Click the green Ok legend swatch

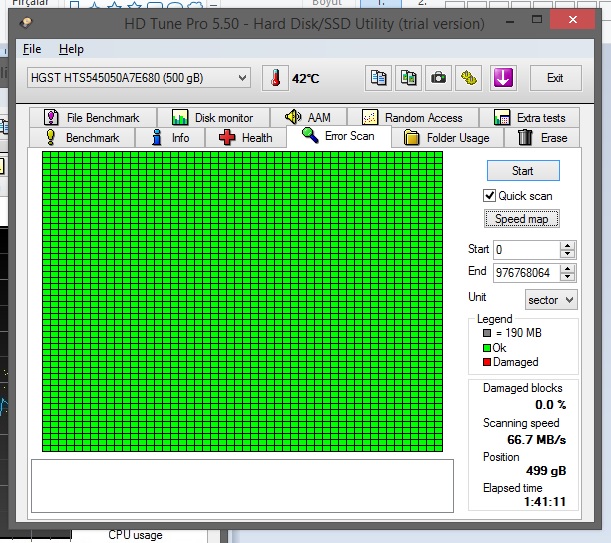(487, 348)
